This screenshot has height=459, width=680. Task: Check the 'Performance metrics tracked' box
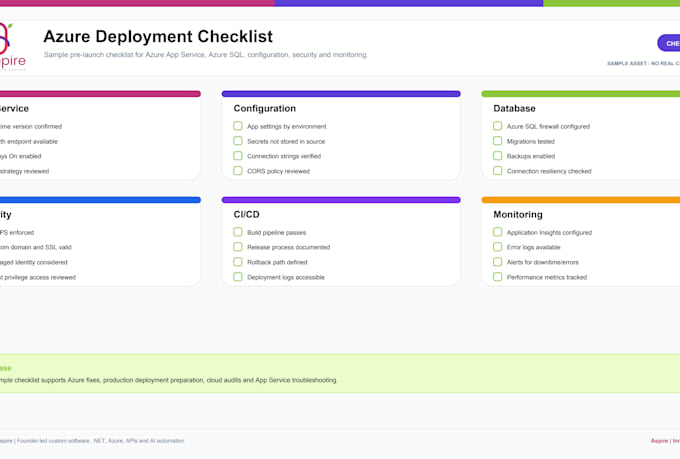click(497, 277)
